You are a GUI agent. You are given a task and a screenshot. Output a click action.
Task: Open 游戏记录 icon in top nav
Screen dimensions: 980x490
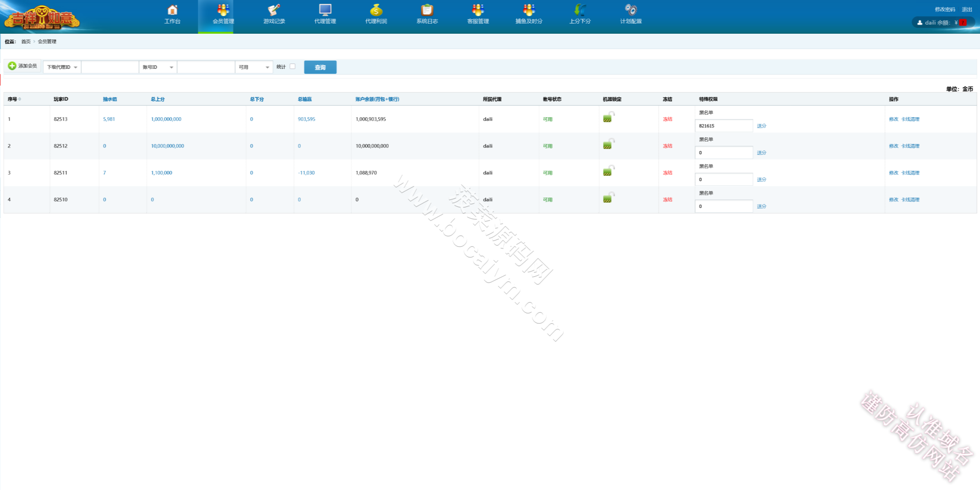[274, 10]
